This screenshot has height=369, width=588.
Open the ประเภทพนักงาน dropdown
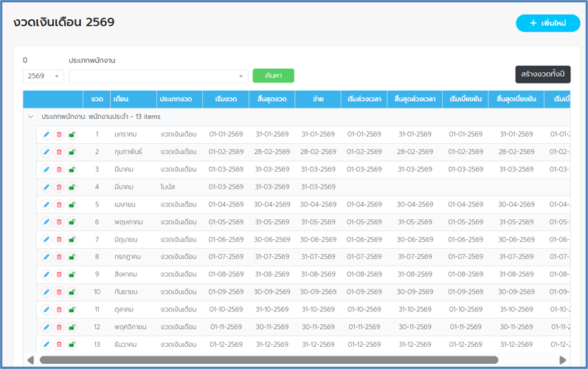coord(158,76)
